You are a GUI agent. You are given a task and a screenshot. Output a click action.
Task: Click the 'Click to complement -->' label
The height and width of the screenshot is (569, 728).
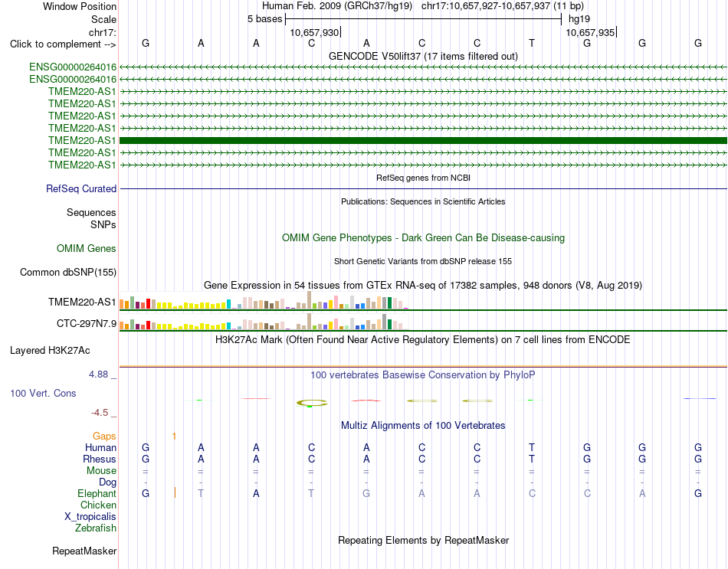point(63,44)
